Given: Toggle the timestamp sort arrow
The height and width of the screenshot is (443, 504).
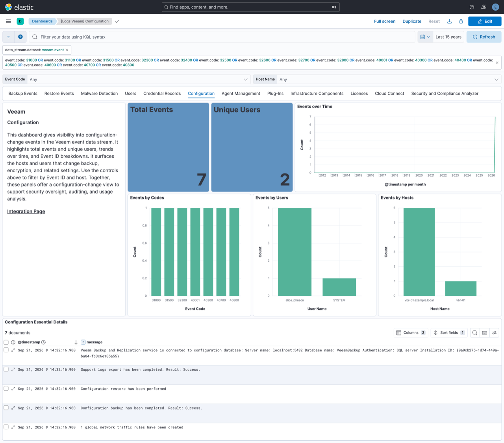Looking at the screenshot, I should click(x=76, y=342).
